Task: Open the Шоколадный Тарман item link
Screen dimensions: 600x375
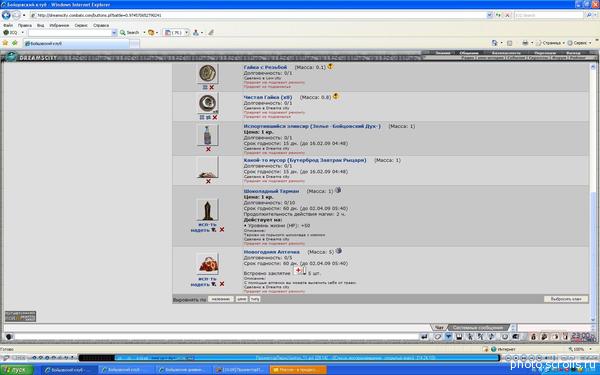Action: pos(271,191)
